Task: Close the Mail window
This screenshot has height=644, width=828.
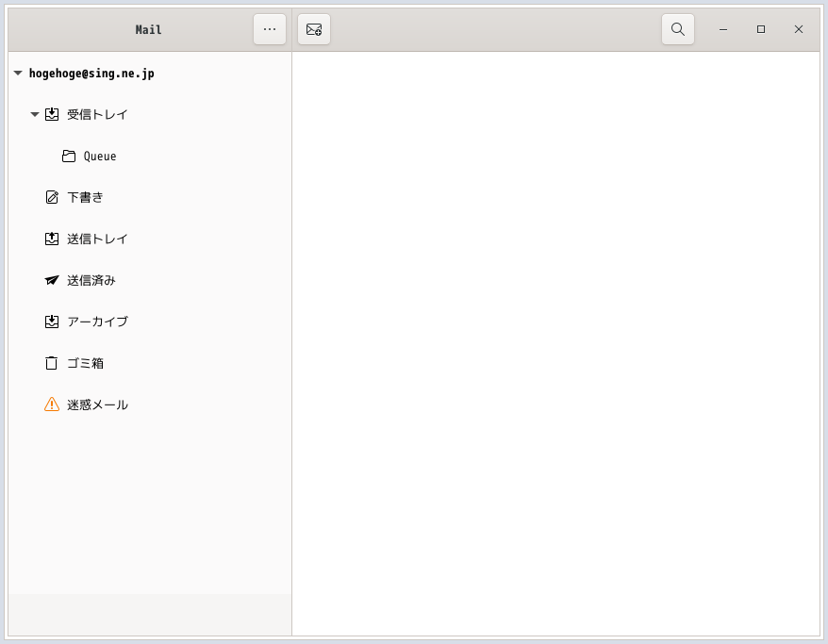Action: (799, 29)
